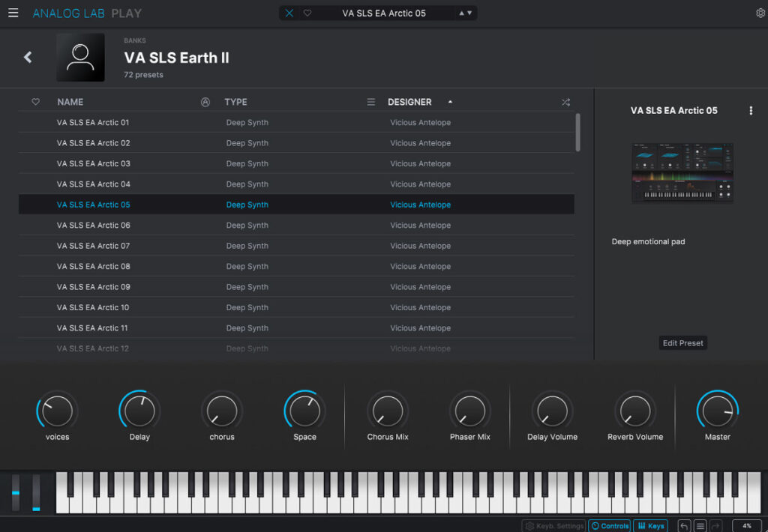768x532 pixels.
Task: Go back using the left arrow
Action: tap(28, 57)
